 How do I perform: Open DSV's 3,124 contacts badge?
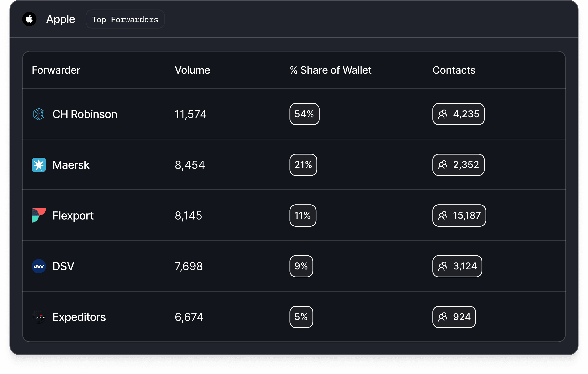[x=457, y=266]
